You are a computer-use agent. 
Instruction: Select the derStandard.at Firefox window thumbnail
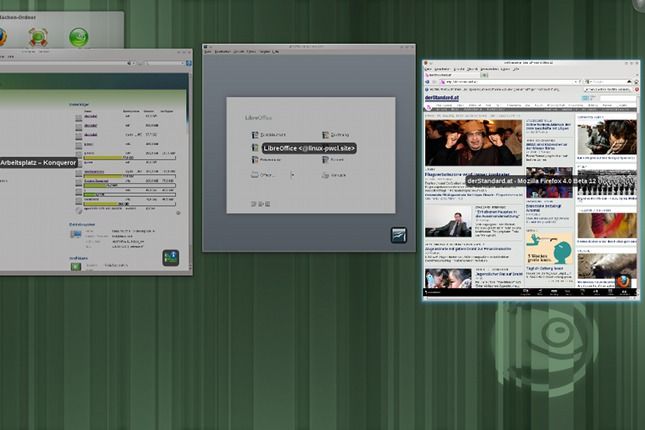tap(531, 180)
